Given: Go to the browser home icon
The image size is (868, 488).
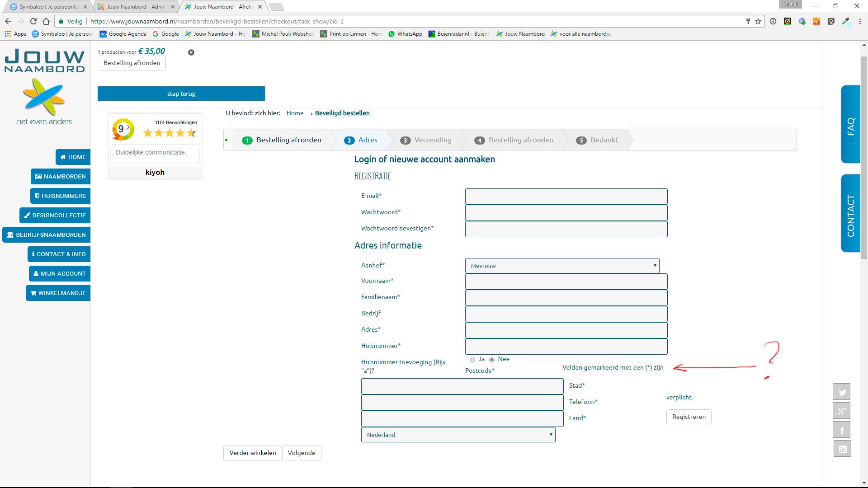Looking at the screenshot, I should [x=46, y=21].
